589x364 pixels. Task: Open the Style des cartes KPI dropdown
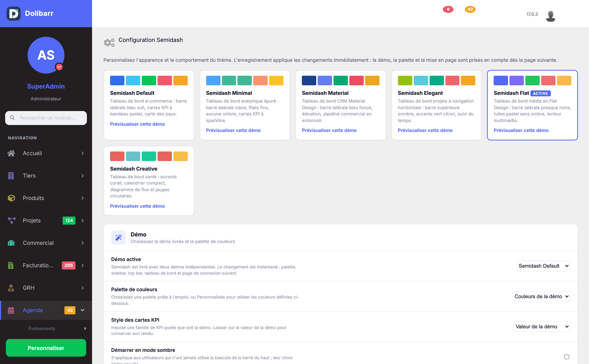(x=541, y=327)
